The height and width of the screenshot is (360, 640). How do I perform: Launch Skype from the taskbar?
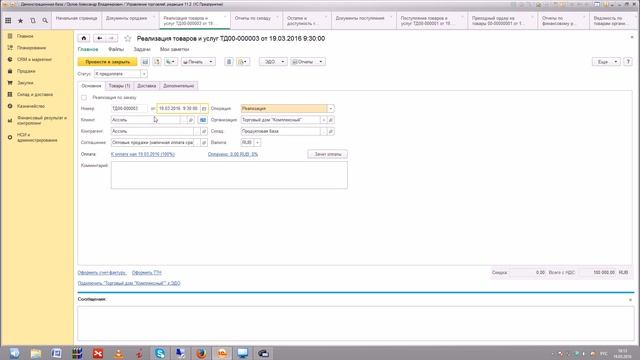pos(160,353)
